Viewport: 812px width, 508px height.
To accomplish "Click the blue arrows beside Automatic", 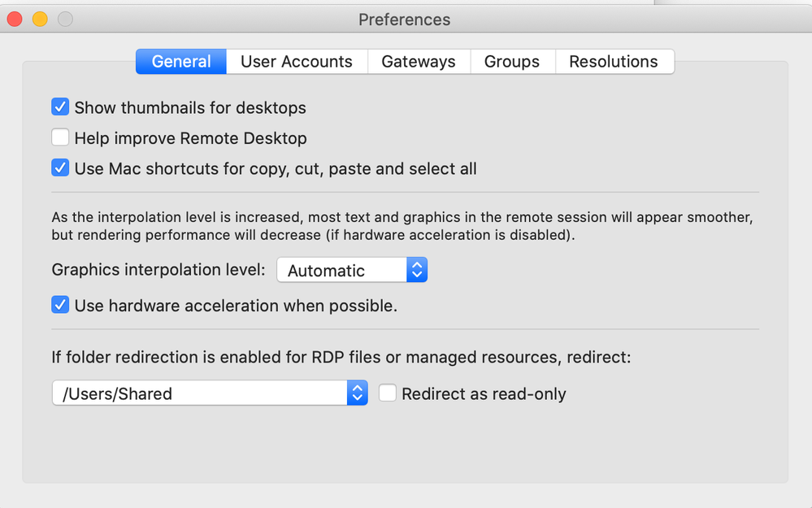I will pyautogui.click(x=417, y=270).
